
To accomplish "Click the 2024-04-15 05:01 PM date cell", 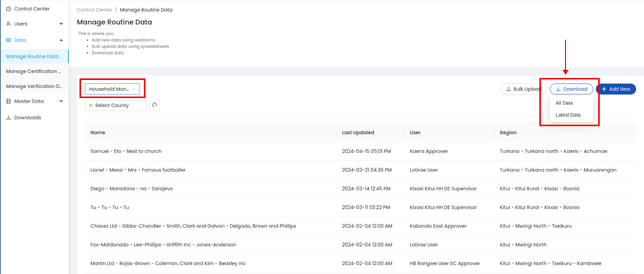I will [x=366, y=151].
